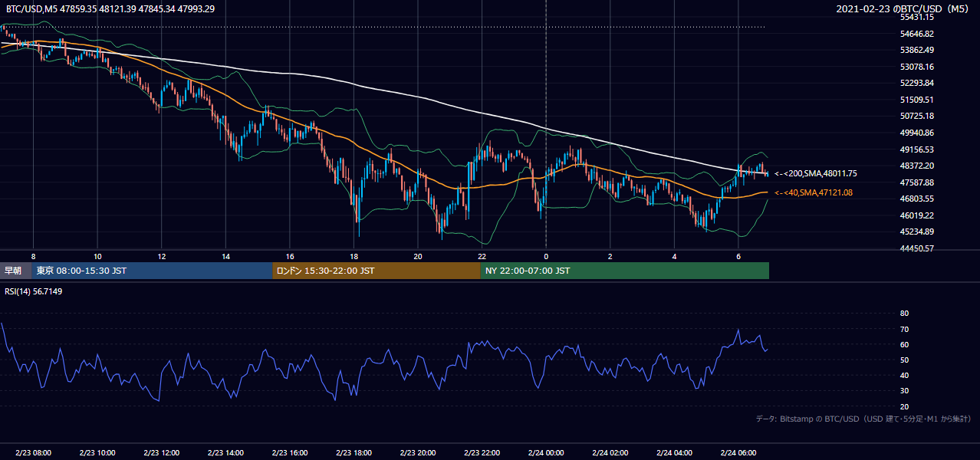Select the 東京 08:00-15:30 JST session bar
This screenshot has height=460, width=980.
tap(153, 271)
